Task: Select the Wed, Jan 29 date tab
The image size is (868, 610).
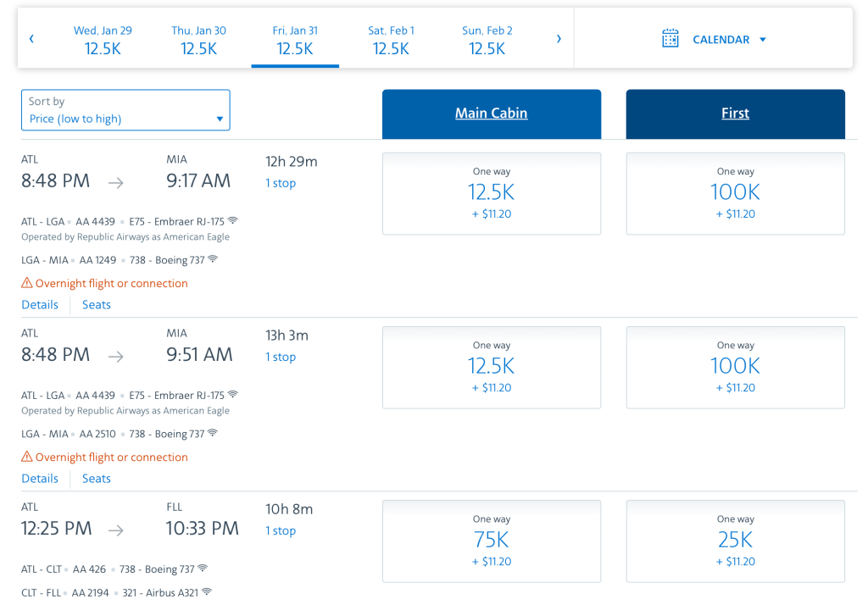Action: coord(103,40)
